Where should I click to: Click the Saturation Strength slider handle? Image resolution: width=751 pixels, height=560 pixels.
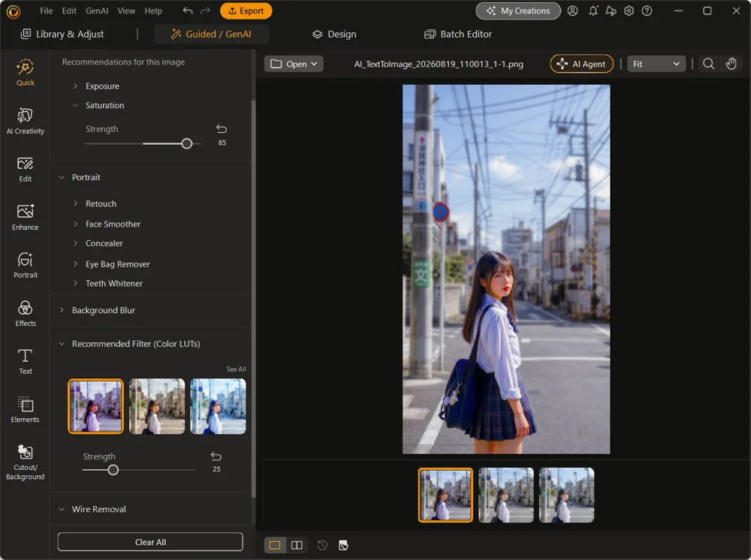187,143
